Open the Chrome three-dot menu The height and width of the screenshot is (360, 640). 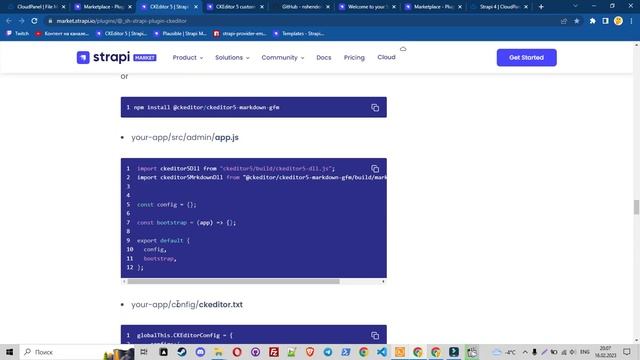pyautogui.click(x=631, y=21)
